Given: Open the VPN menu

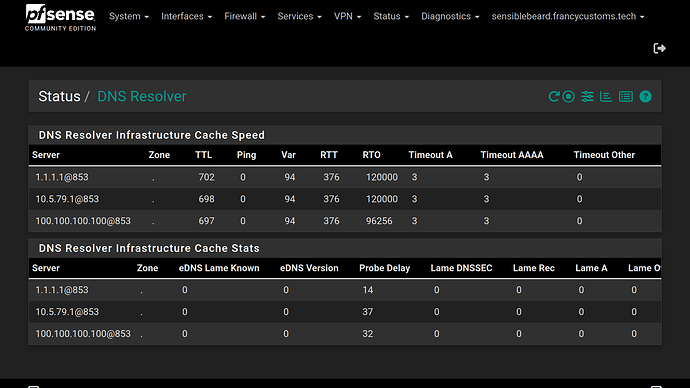Looking at the screenshot, I should [x=348, y=16].
